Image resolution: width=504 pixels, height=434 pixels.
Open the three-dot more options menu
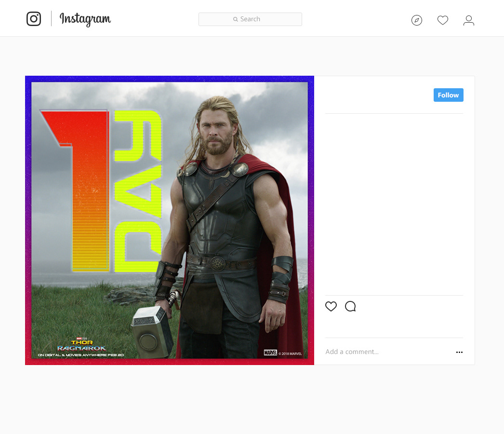(459, 353)
